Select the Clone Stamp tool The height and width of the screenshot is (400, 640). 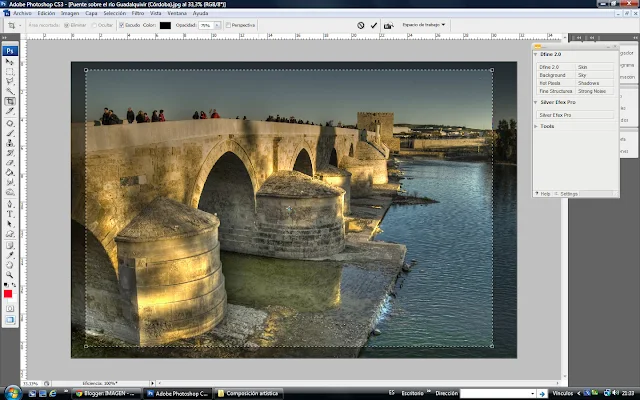coord(10,143)
